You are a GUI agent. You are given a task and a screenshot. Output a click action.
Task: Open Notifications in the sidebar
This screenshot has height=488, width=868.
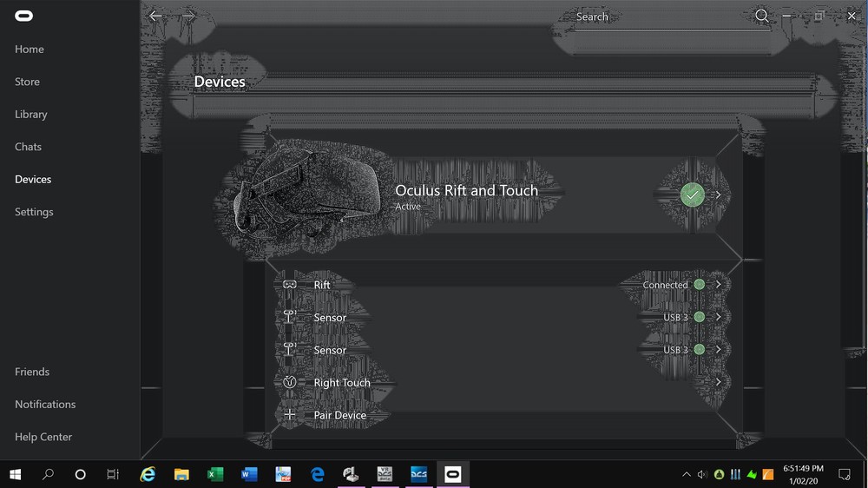pos(45,405)
